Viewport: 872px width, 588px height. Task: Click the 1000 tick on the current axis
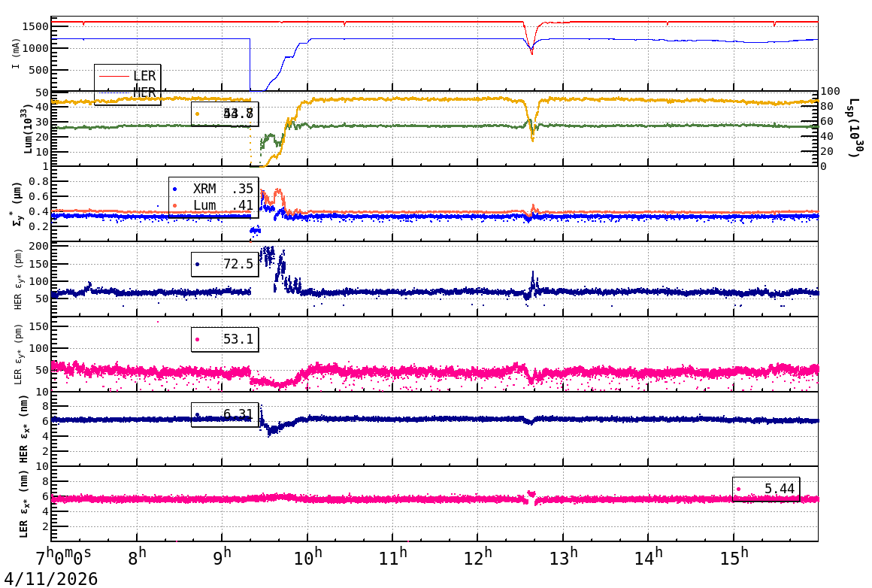pos(35,48)
